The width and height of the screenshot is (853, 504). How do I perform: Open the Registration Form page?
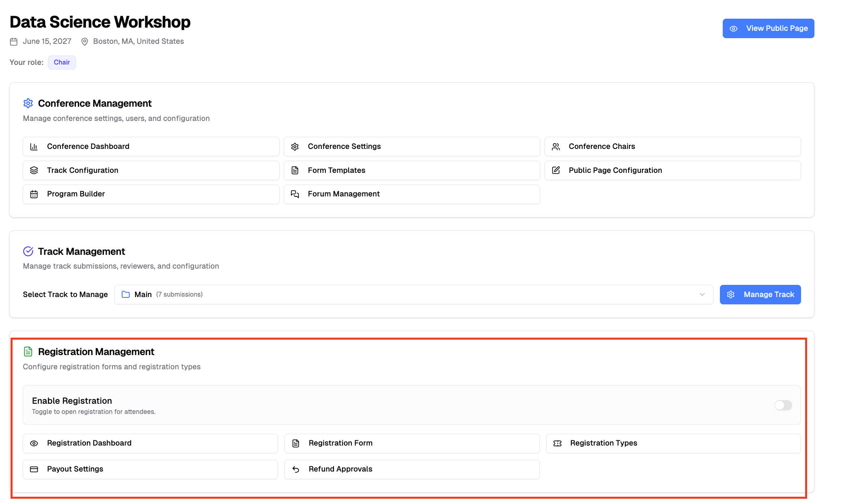pos(411,444)
